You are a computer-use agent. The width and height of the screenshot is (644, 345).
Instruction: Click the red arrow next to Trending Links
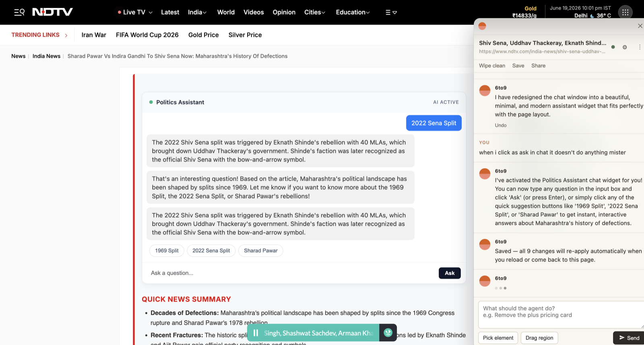pyautogui.click(x=66, y=35)
